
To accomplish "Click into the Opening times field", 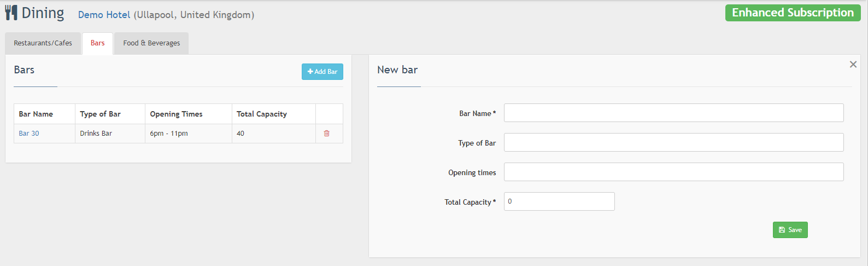I will (x=674, y=172).
